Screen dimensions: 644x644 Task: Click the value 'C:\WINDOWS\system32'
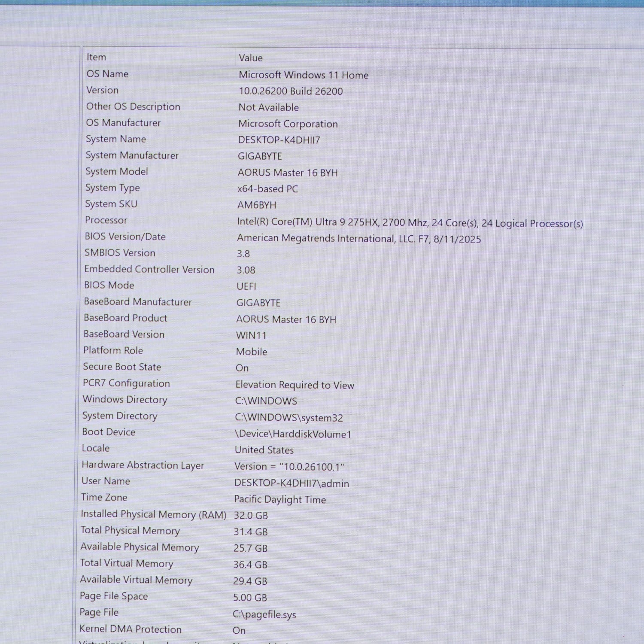tap(289, 418)
